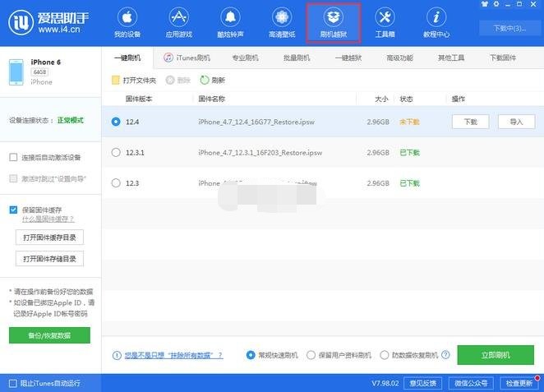Click green 立即刷机 button
This screenshot has height=392, width=544.
[x=496, y=355]
